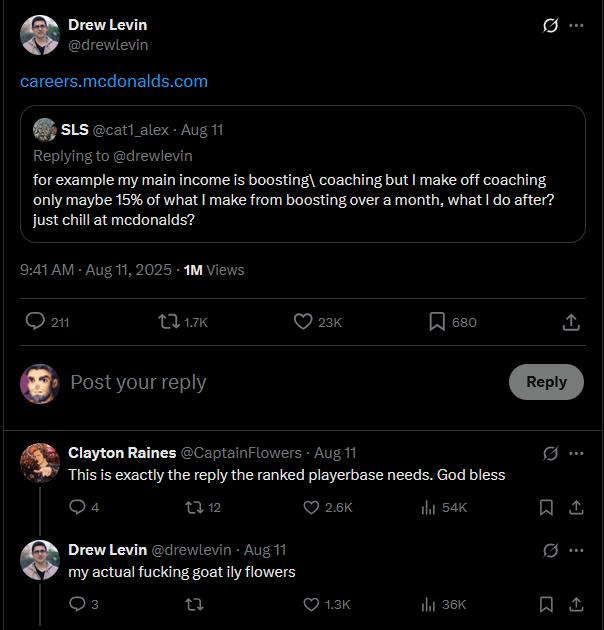Open more options on Clayton Raines' reply
This screenshot has width=604, height=630.
tap(577, 453)
